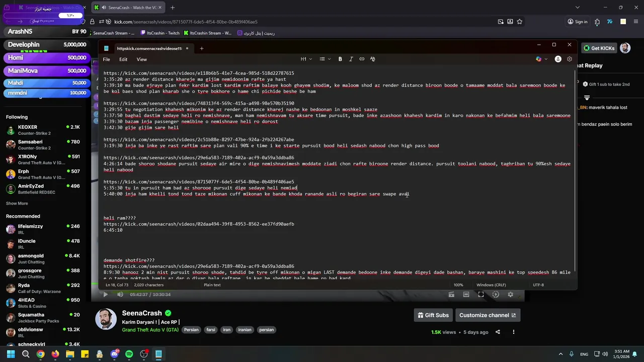Open the Edit menu in Notepad

tap(123, 59)
